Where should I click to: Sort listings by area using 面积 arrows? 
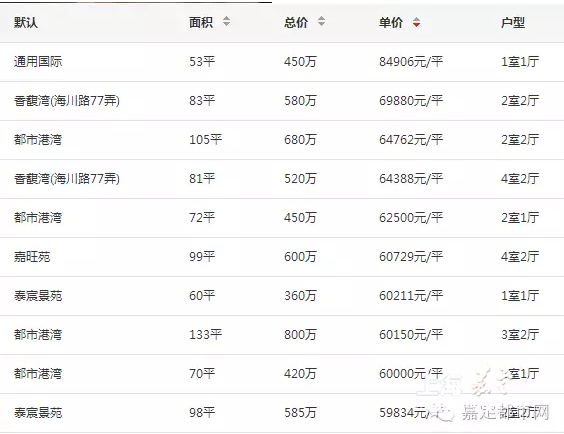(x=226, y=21)
